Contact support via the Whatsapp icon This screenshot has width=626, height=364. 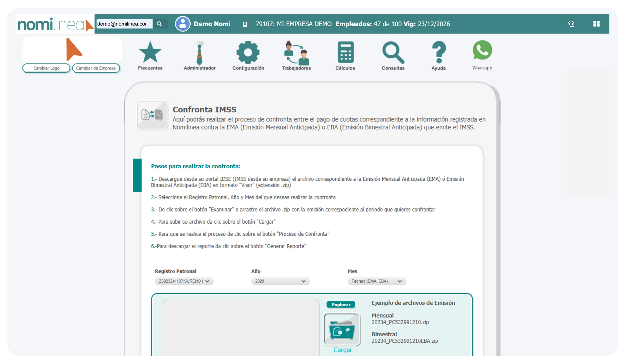(482, 51)
